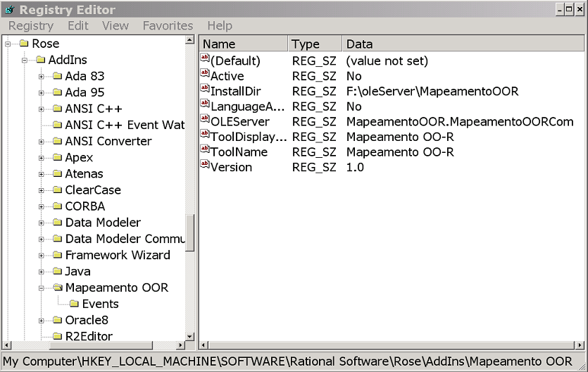Click the string icon beside ToolName
Image resolution: width=588 pixels, height=372 pixels.
205,149
